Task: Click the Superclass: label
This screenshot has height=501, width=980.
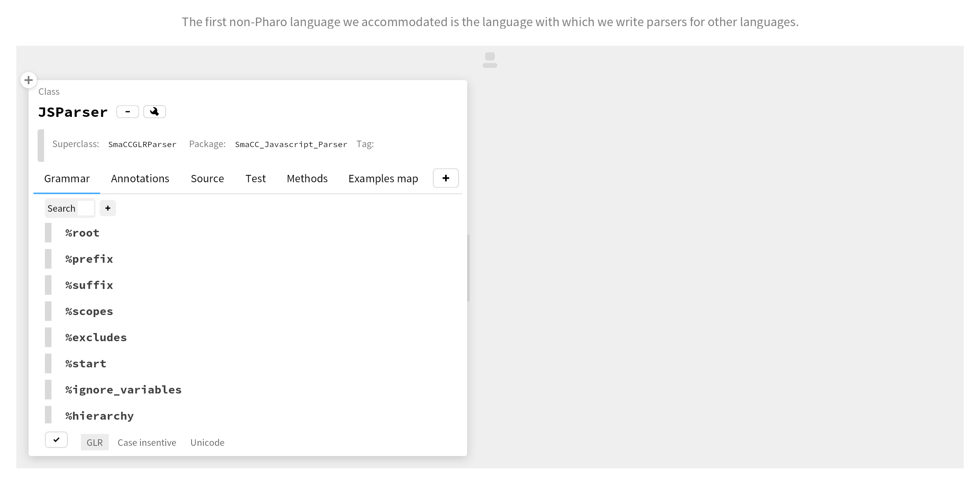Action: point(76,144)
